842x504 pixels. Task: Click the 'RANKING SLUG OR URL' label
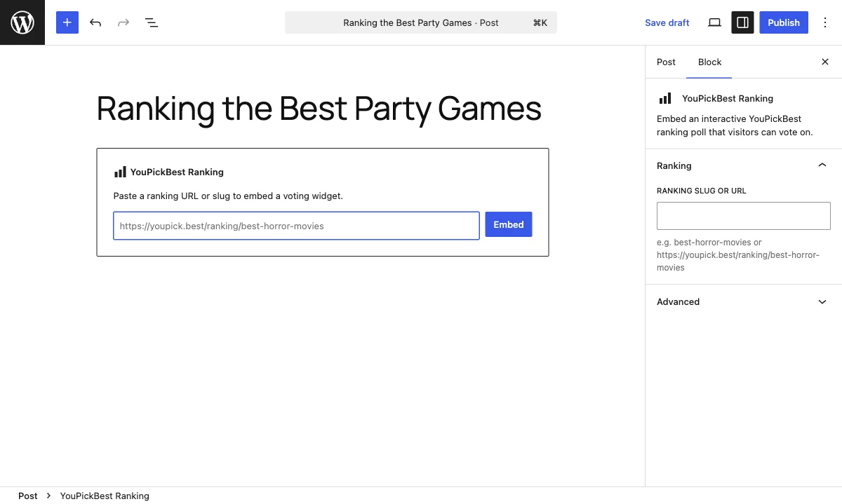pos(702,191)
